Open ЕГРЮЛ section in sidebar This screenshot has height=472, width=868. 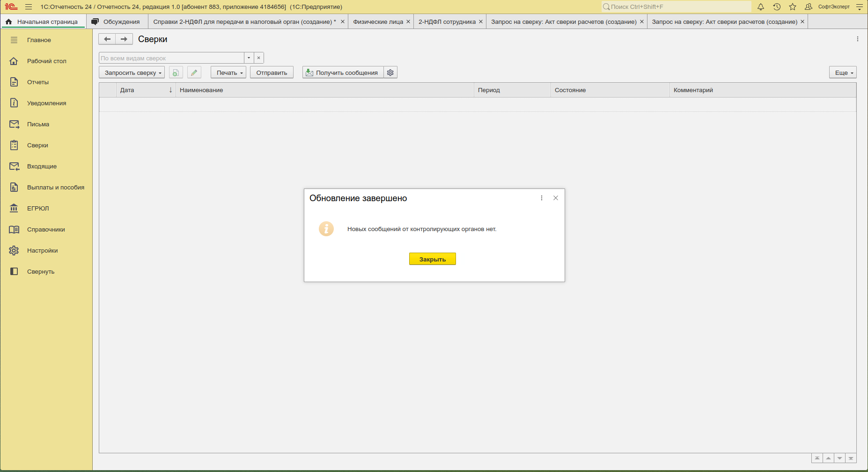point(46,209)
